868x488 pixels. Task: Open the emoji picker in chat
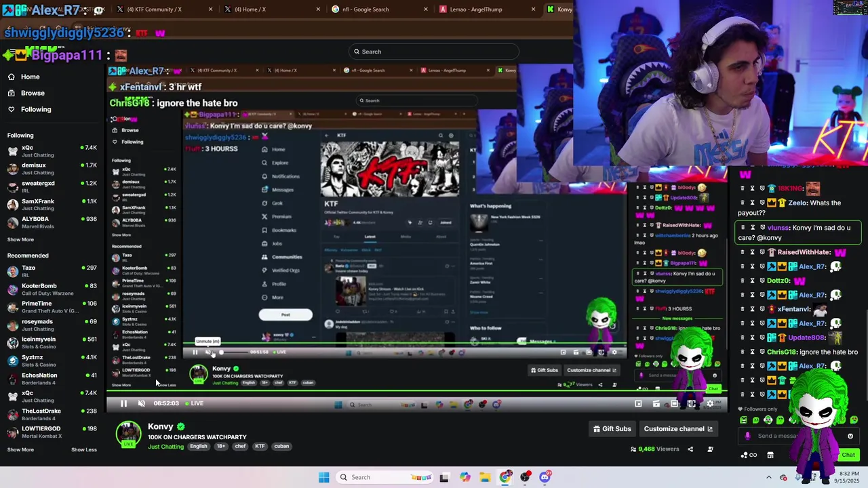point(850,436)
